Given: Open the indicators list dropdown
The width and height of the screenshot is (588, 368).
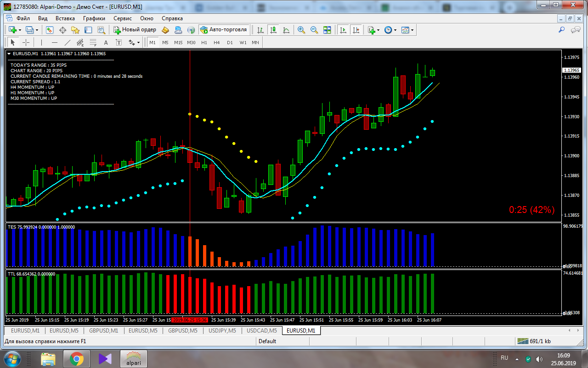Looking at the screenshot, I should click(x=378, y=30).
